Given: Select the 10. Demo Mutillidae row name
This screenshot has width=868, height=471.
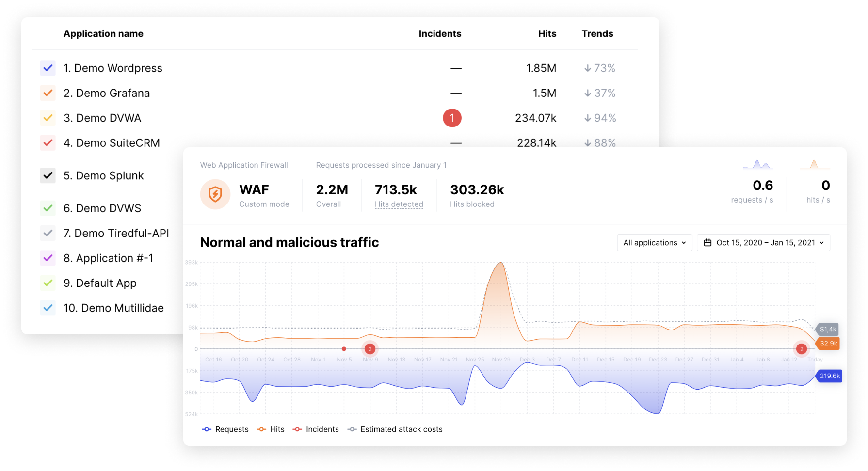Looking at the screenshot, I should click(x=113, y=308).
